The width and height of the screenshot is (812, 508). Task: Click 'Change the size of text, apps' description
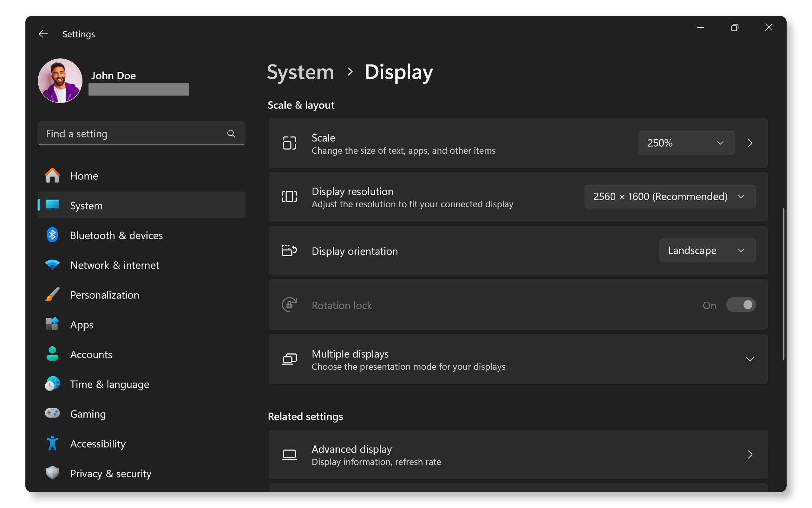point(403,150)
